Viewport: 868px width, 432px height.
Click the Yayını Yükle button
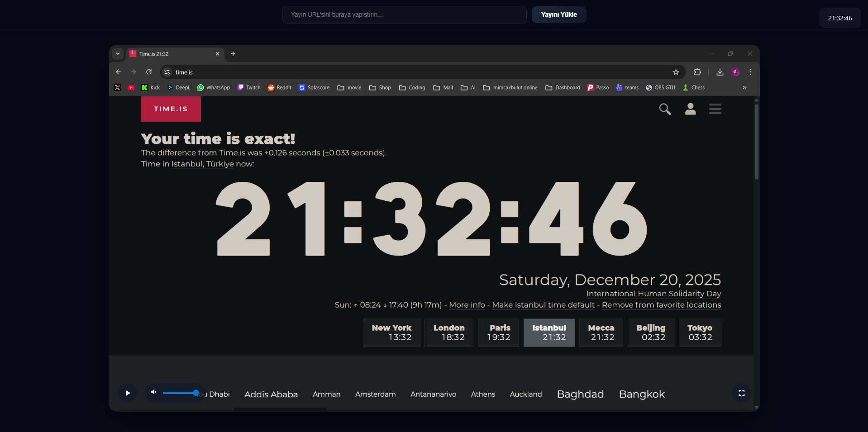click(559, 14)
